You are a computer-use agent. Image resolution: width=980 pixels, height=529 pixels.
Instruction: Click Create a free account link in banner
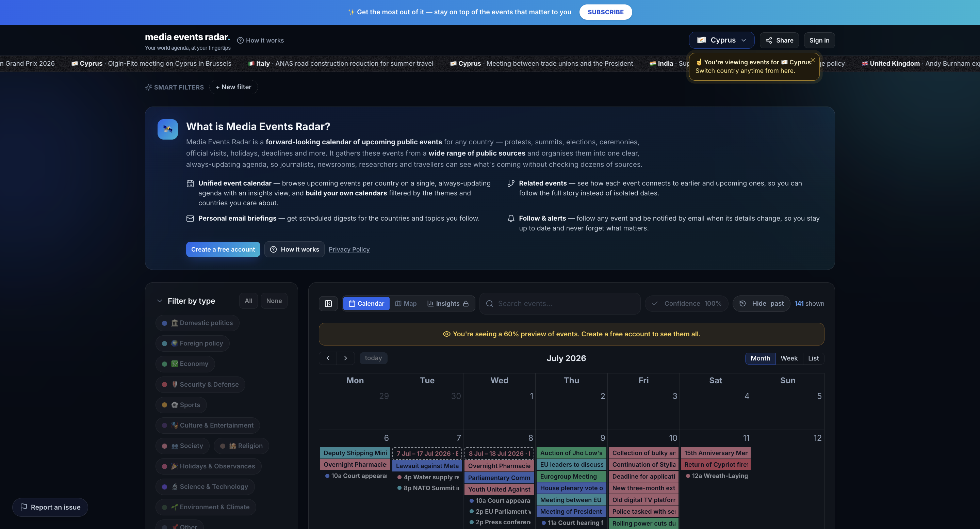616,334
